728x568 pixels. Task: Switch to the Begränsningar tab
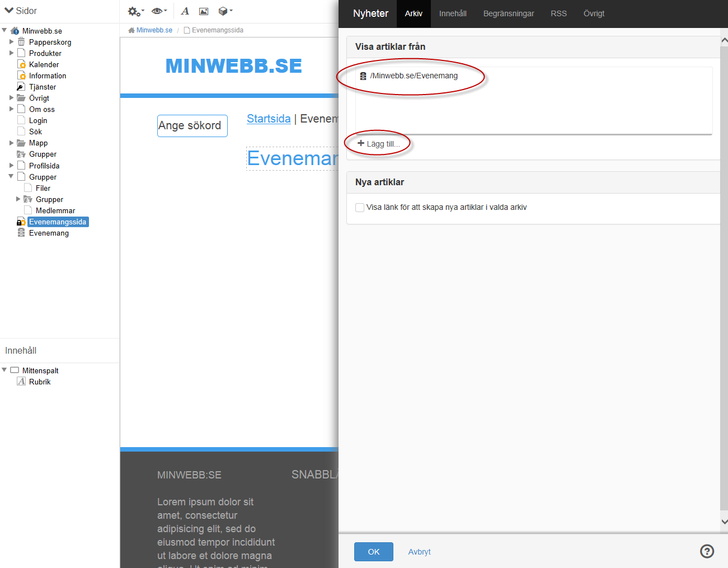509,13
